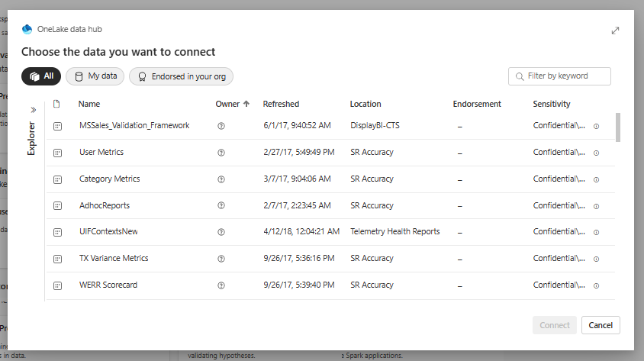Viewport: 644px width, 361px height.
Task: Select the WERR Scorecard dataset name
Action: (x=108, y=285)
